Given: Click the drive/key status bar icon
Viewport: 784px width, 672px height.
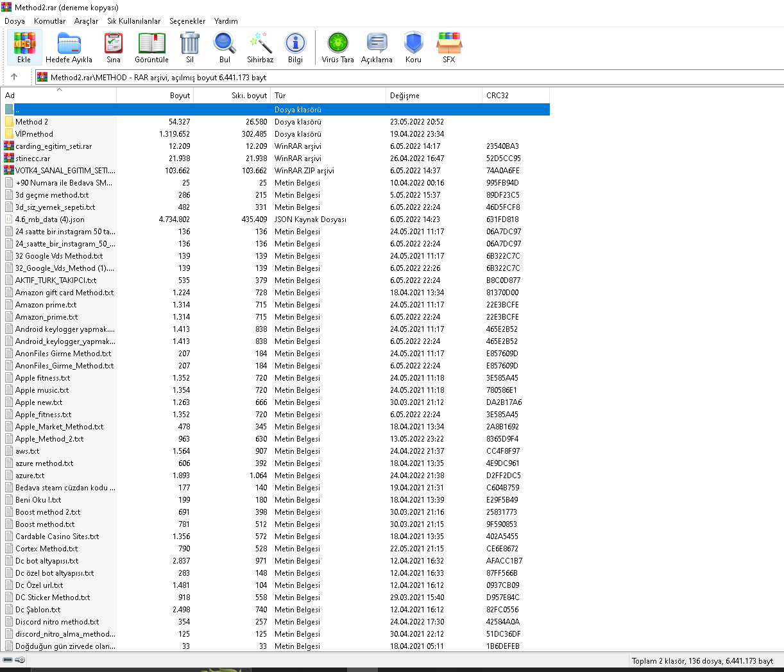Looking at the screenshot, I should point(13,660).
